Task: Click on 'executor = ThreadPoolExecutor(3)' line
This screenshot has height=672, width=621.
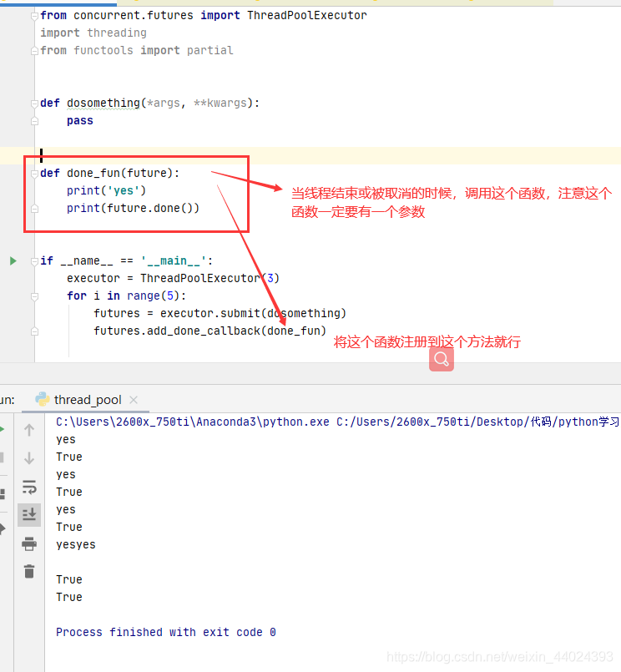Action: click(173, 279)
